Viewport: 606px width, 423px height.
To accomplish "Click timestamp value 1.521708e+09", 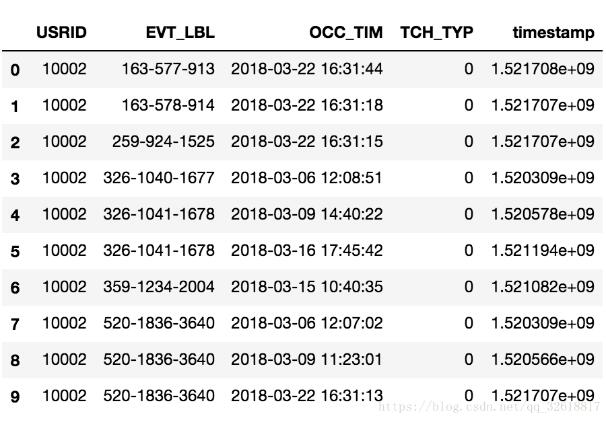I will (543, 69).
